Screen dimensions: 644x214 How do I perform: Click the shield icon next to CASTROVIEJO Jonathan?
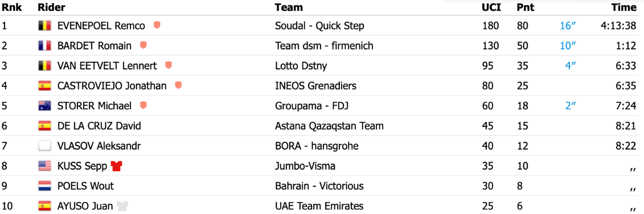click(178, 85)
